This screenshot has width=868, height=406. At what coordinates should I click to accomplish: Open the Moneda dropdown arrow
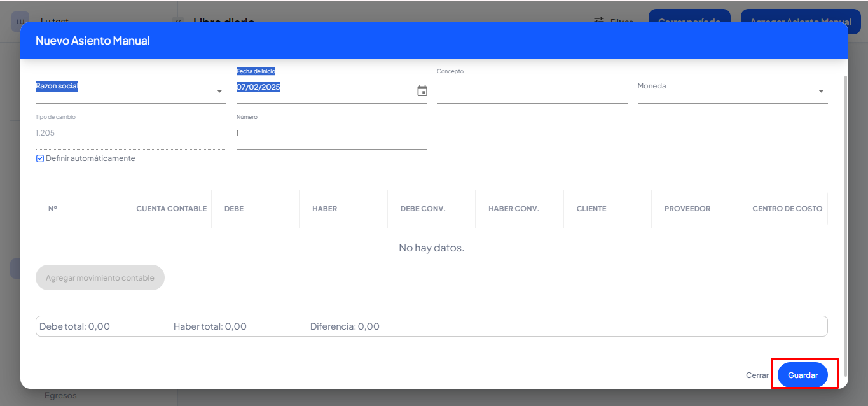click(x=820, y=92)
